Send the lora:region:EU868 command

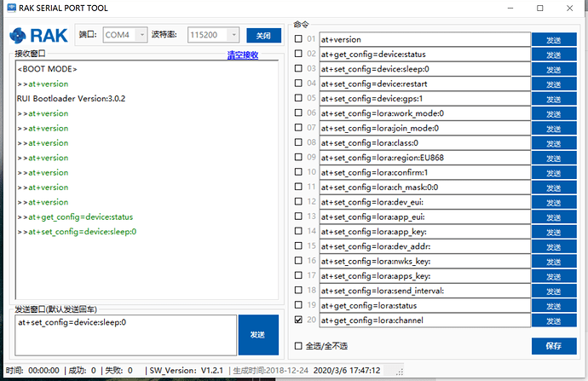553,158
